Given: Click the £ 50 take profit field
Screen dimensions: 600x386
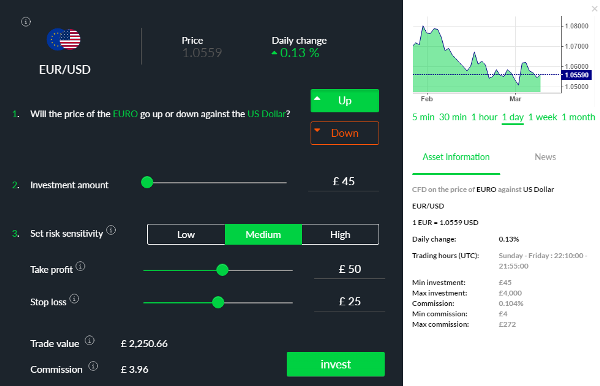Looking at the screenshot, I should click(349, 269).
